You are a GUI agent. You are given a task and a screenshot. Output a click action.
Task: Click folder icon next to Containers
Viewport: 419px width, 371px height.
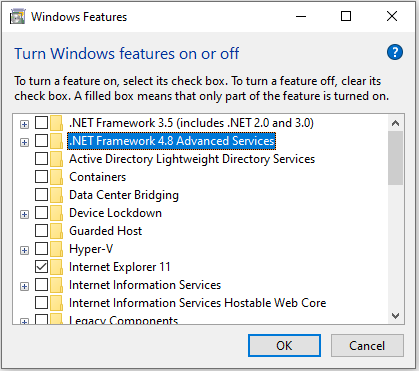(x=57, y=177)
